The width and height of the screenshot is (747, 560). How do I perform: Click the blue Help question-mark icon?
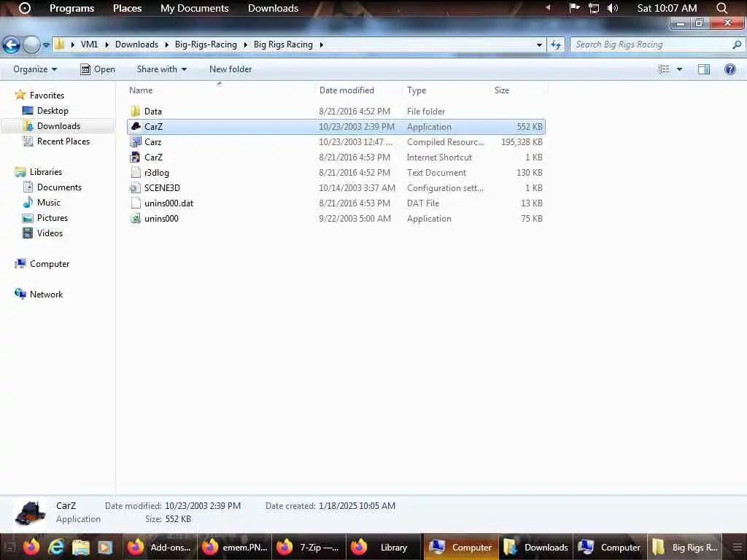[x=729, y=69]
